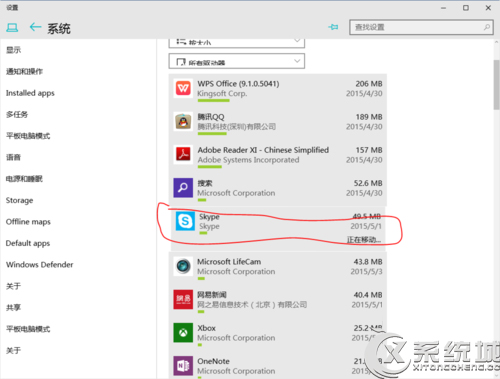Click 157 MB size of Adobe Reader

pyautogui.click(x=369, y=150)
